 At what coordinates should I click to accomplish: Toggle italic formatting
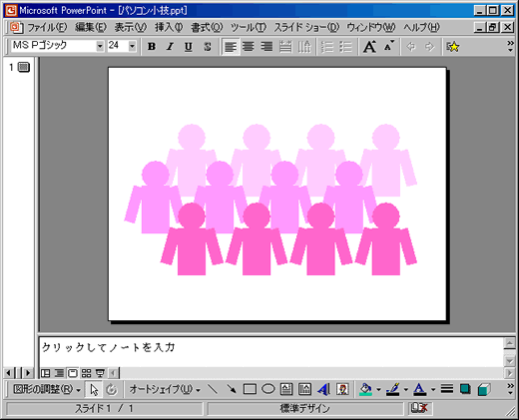tap(170, 46)
